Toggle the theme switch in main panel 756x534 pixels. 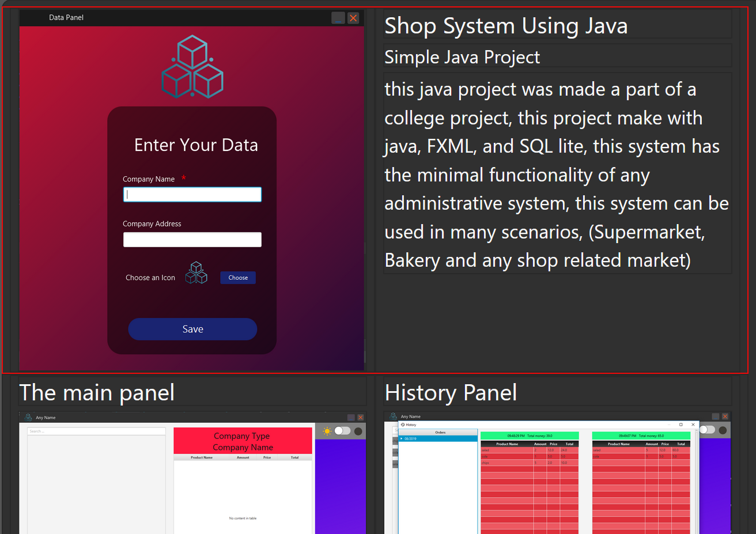[x=342, y=431]
